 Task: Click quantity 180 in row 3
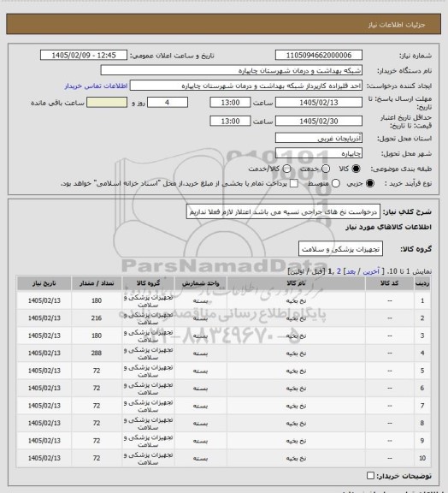pyautogui.click(x=97, y=336)
